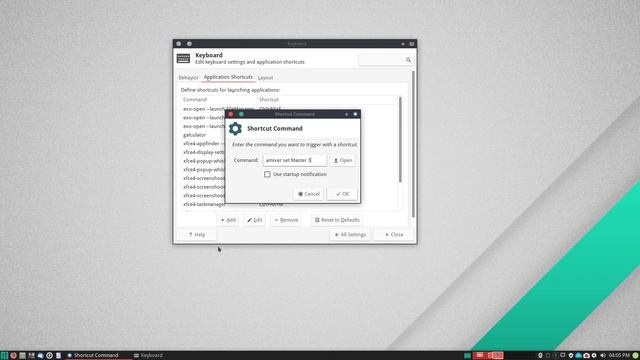The image size is (640, 360).
Task: Confirm with the OK button
Action: (x=342, y=194)
